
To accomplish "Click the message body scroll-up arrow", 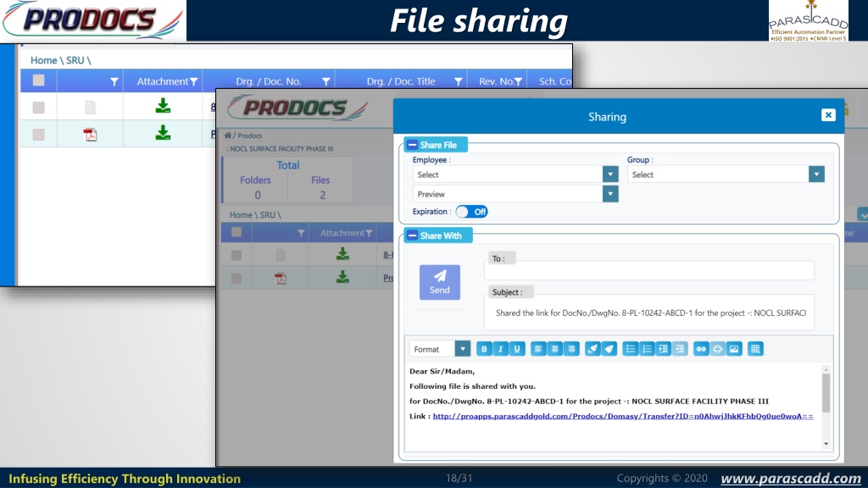I will [x=826, y=369].
